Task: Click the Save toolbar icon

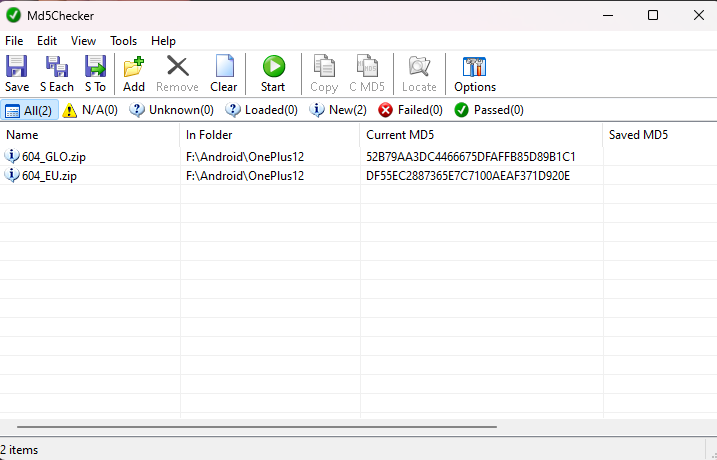Action: [x=16, y=67]
